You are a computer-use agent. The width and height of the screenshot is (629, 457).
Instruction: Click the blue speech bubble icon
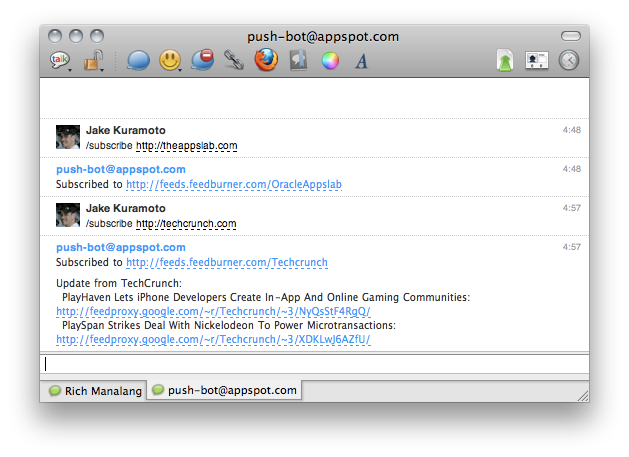tap(138, 61)
